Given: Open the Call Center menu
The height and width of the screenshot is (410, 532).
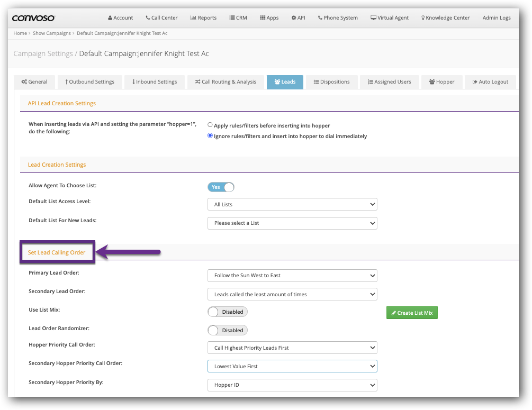Looking at the screenshot, I should coord(161,17).
